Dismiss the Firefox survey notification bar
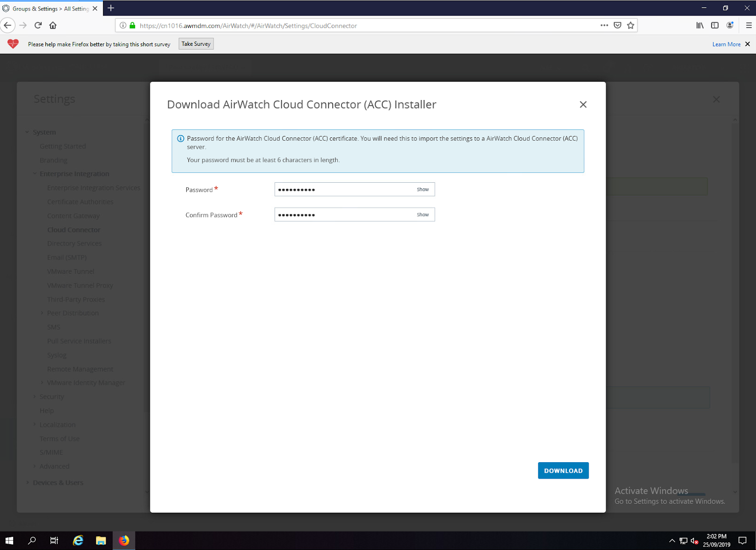756x550 pixels. [747, 44]
